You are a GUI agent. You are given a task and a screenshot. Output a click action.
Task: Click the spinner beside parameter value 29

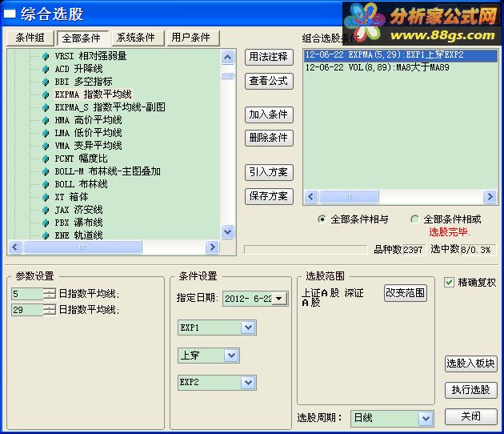click(x=50, y=310)
